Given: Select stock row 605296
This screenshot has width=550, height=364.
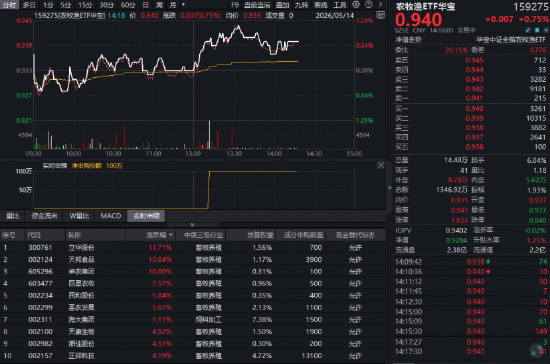Looking at the screenshot, I should [x=193, y=271].
